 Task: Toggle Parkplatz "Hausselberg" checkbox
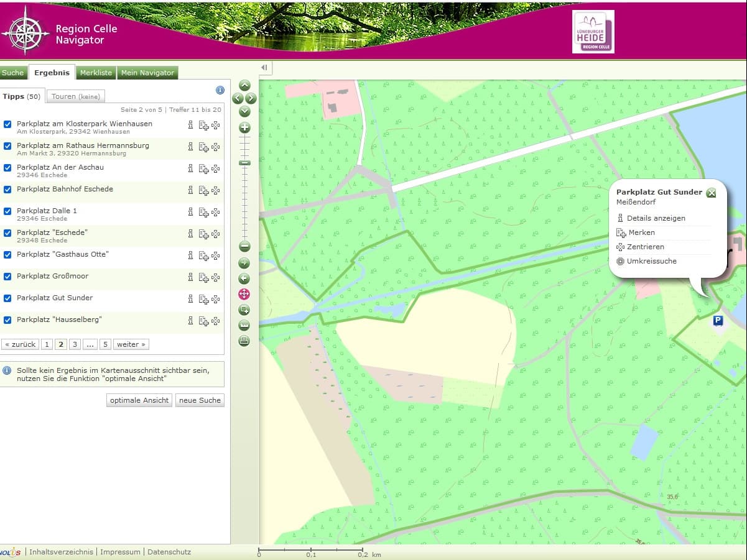7,320
